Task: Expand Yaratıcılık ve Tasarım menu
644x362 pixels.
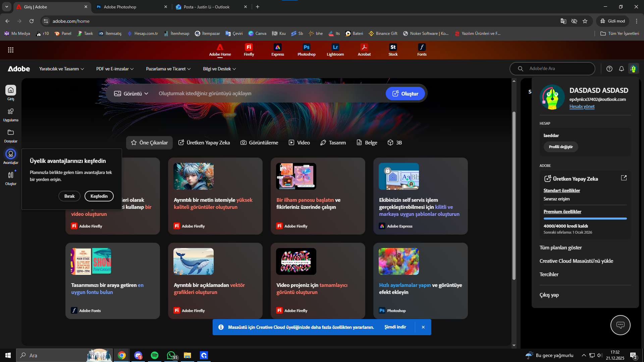Action: 62,69
